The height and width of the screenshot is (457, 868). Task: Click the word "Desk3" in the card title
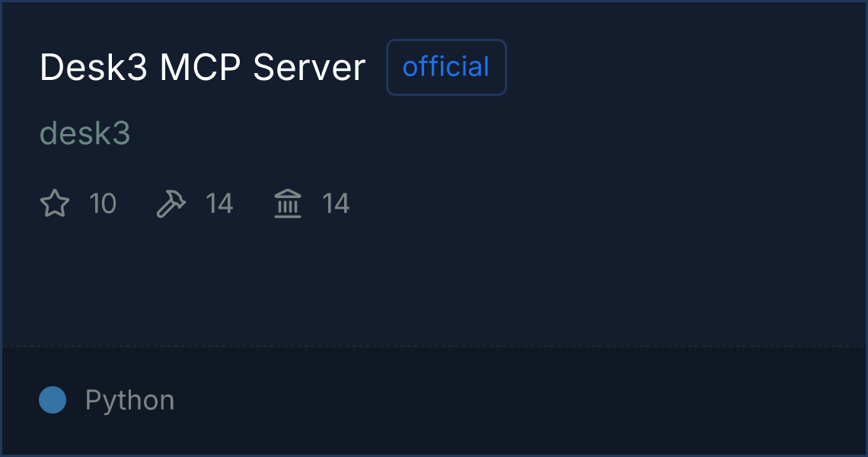(x=94, y=68)
